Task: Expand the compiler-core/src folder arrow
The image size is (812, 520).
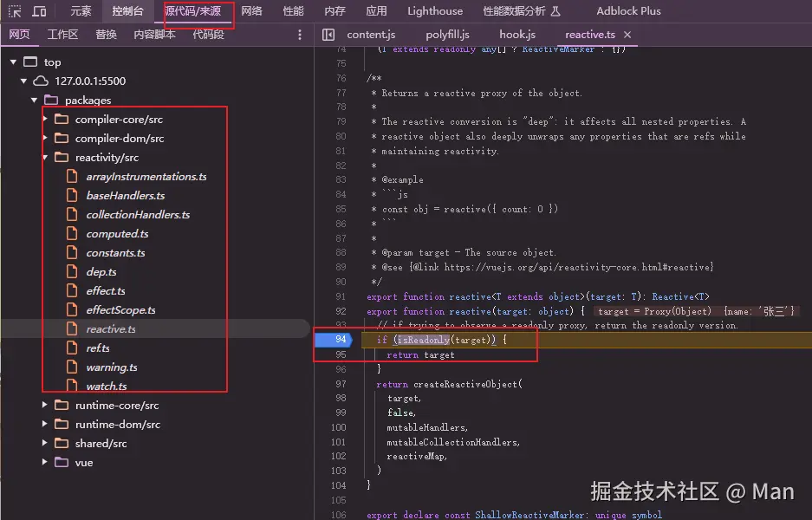Action: point(45,119)
